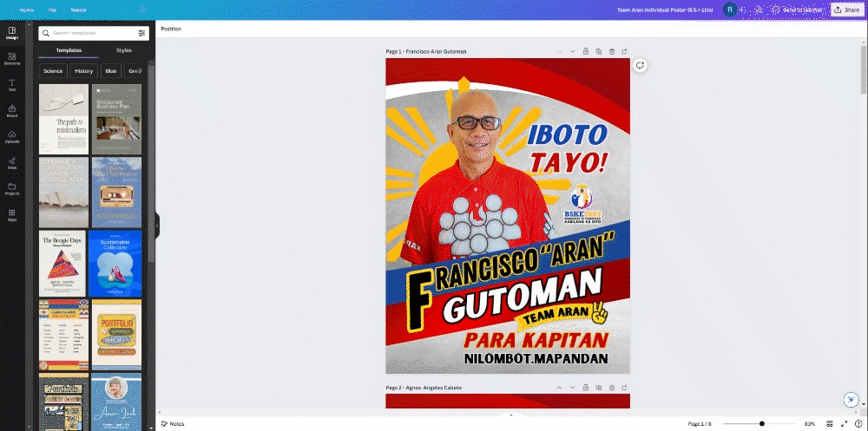Add a new page after Page 1
The height and width of the screenshot is (431, 868).
click(625, 51)
